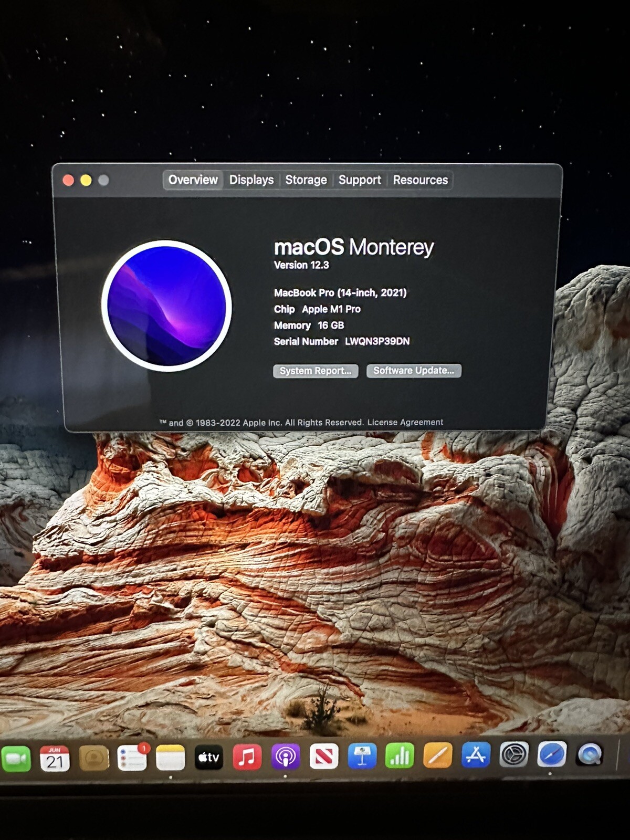Launch Pages from the Dock
Image resolution: width=630 pixels, height=840 pixels.
tap(438, 755)
